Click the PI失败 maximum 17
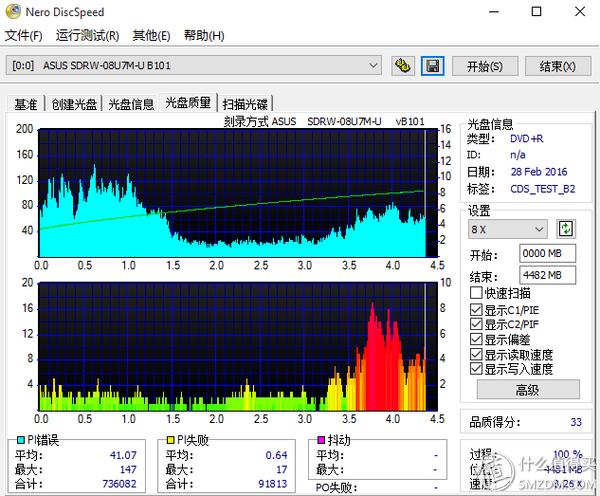This screenshot has height=496, width=600. [x=282, y=470]
